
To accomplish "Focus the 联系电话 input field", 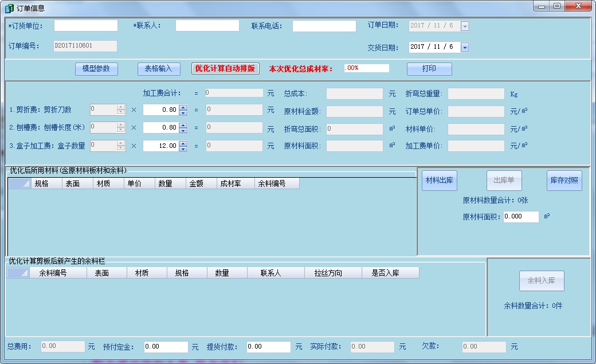I will click(x=324, y=26).
